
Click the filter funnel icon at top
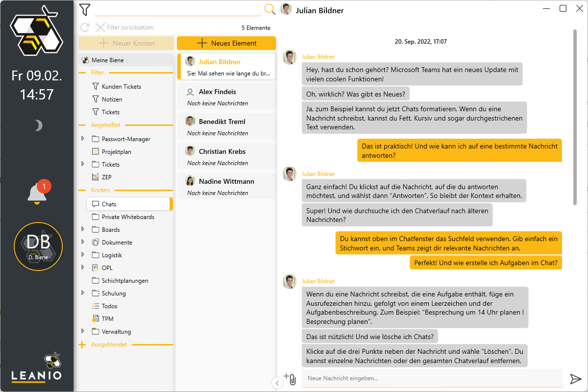(x=85, y=9)
